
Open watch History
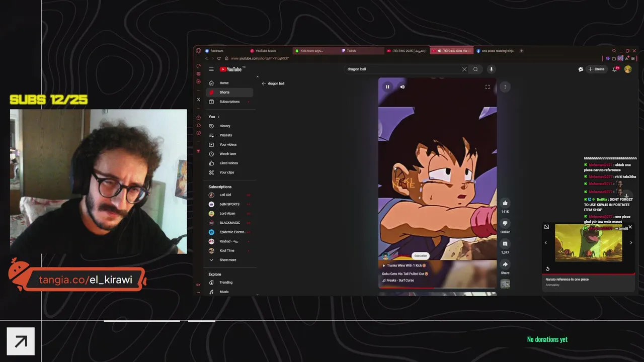(x=229, y=126)
